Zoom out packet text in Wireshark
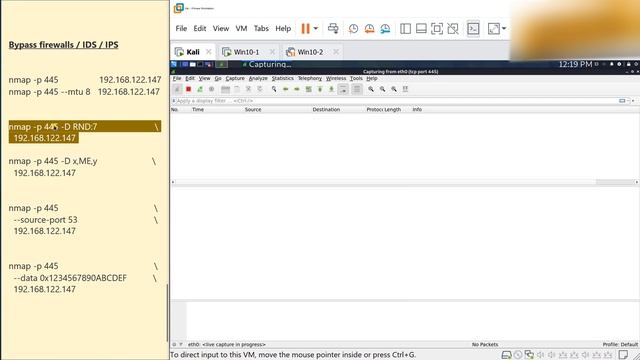This screenshot has width=640, height=360. pyautogui.click(x=382, y=89)
